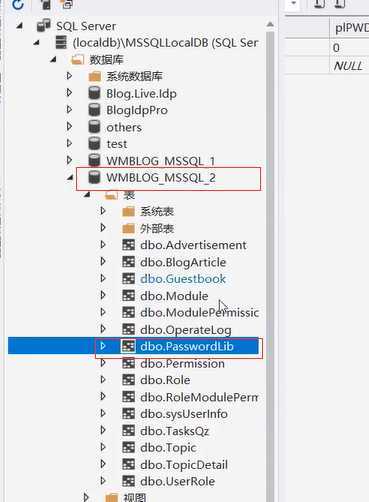Click the dbo.sysUserInfo table icon
This screenshot has width=369, height=502.
(x=128, y=414)
